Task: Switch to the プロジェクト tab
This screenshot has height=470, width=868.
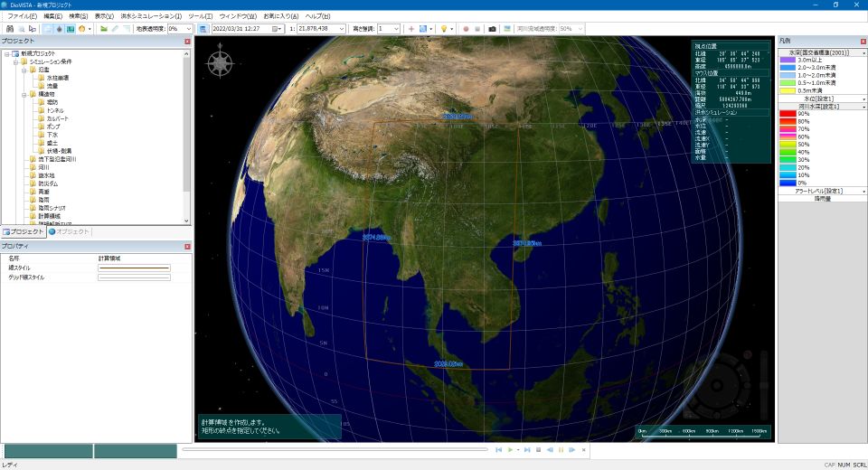Action: click(23, 231)
